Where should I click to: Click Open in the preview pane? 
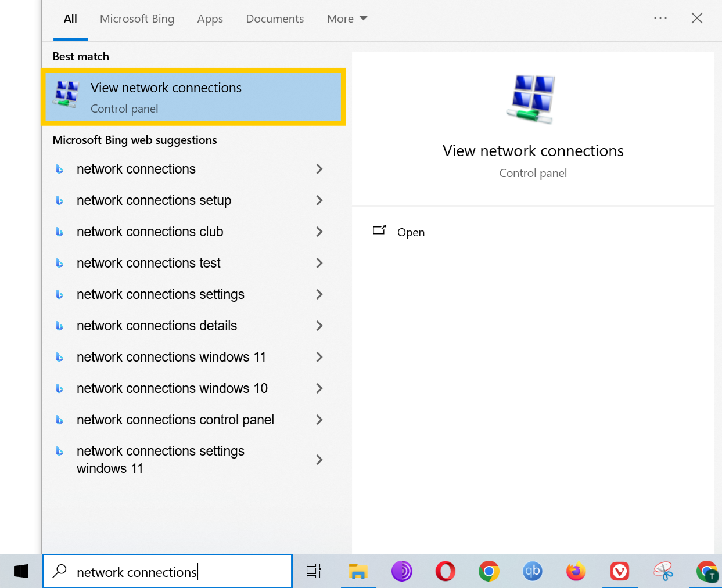[x=411, y=232]
